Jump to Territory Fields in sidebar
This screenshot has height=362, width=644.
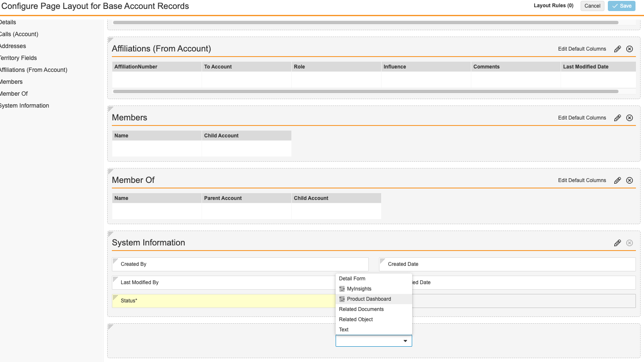(19, 58)
